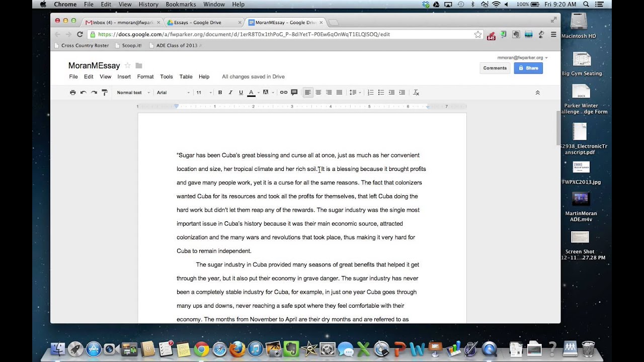
Task: Open the move-to-folder icon beside title
Action: point(139,66)
